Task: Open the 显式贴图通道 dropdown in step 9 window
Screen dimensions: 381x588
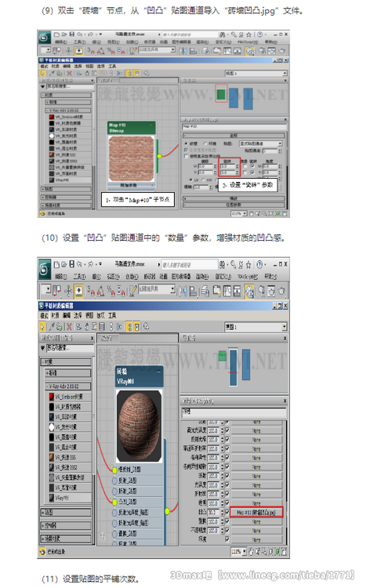Action: (x=260, y=143)
